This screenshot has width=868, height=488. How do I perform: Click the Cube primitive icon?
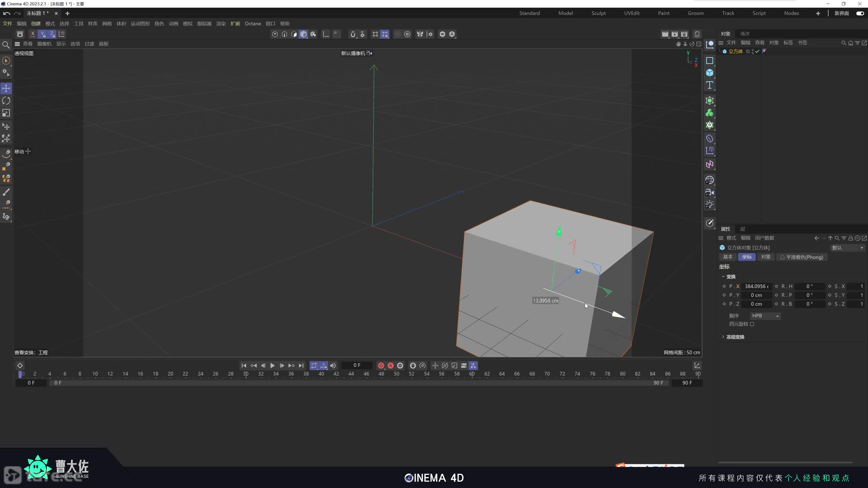pyautogui.click(x=709, y=73)
